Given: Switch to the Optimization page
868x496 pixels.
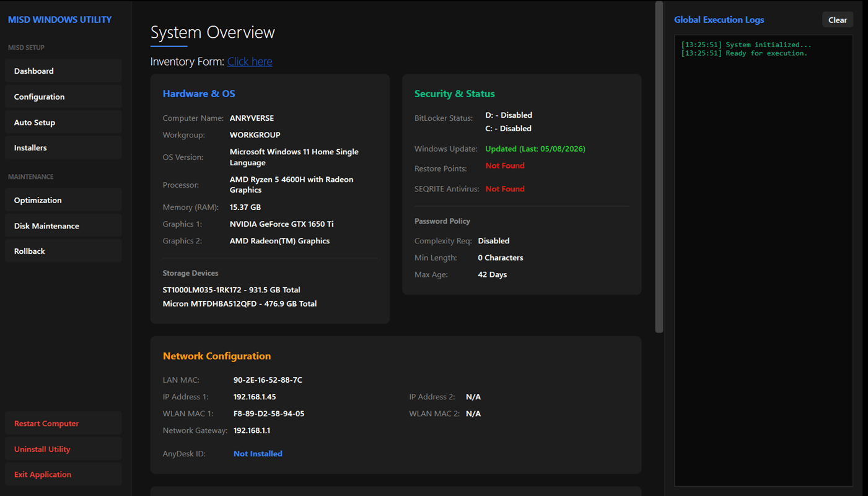Looking at the screenshot, I should coord(63,200).
